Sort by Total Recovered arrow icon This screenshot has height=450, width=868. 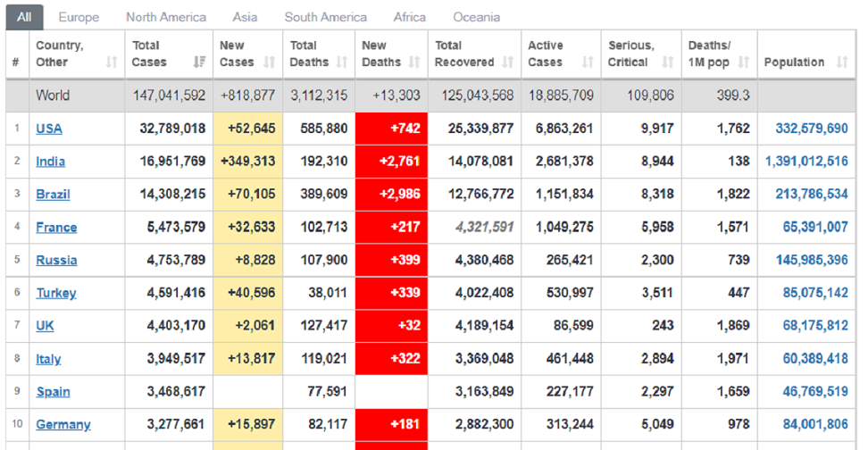[x=508, y=62]
